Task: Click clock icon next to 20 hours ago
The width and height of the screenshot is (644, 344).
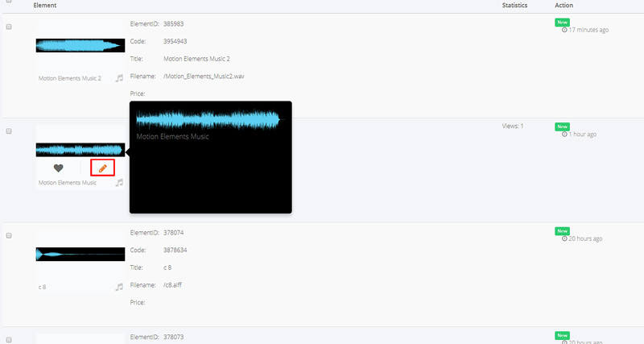Action: click(564, 238)
